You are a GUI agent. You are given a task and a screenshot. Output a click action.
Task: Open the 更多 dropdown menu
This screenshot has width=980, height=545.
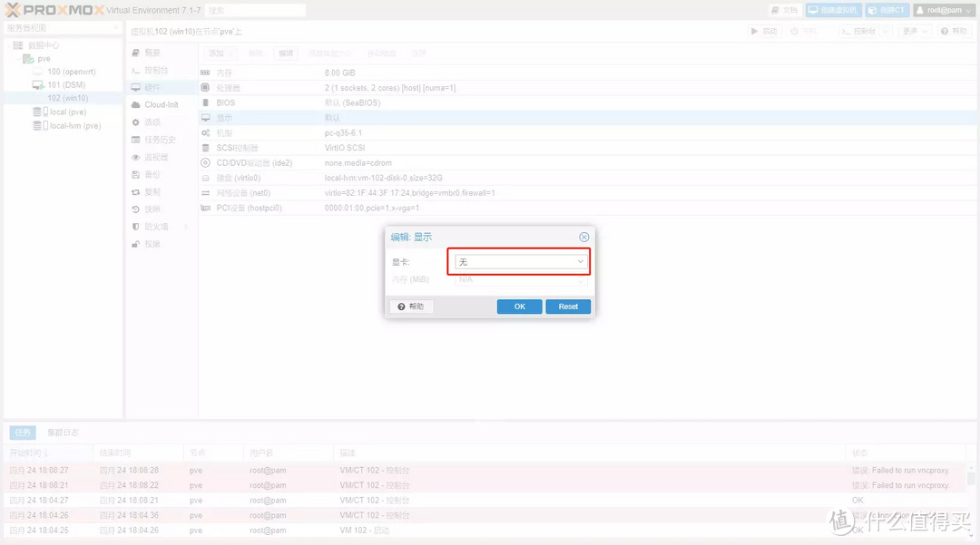(x=915, y=31)
